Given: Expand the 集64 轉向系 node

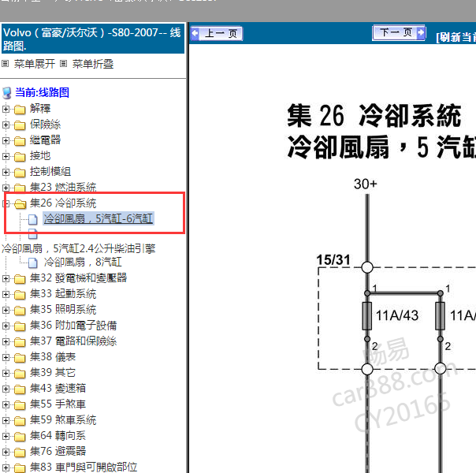Looking at the screenshot, I should [x=6, y=436].
